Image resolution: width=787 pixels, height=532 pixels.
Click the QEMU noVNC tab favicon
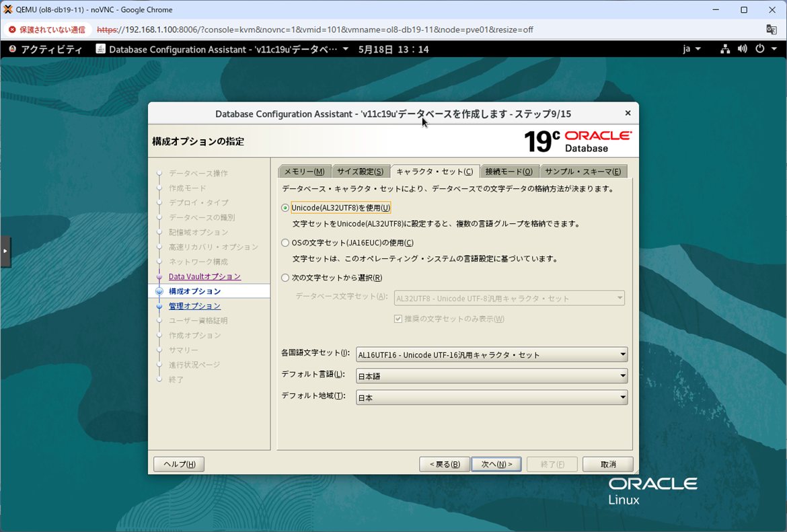coord(7,9)
